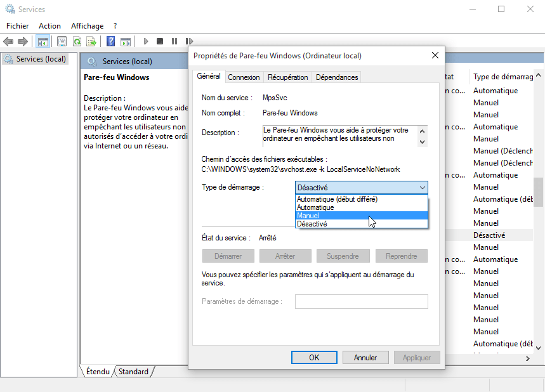The height and width of the screenshot is (392, 545).
Task: Click the Type de démarrage column header
Action: [502, 77]
